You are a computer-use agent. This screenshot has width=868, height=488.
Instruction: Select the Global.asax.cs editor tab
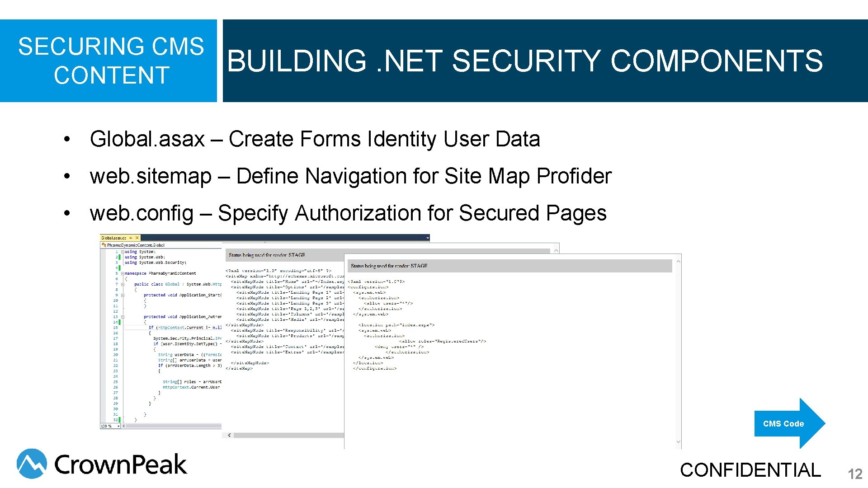tap(113, 238)
